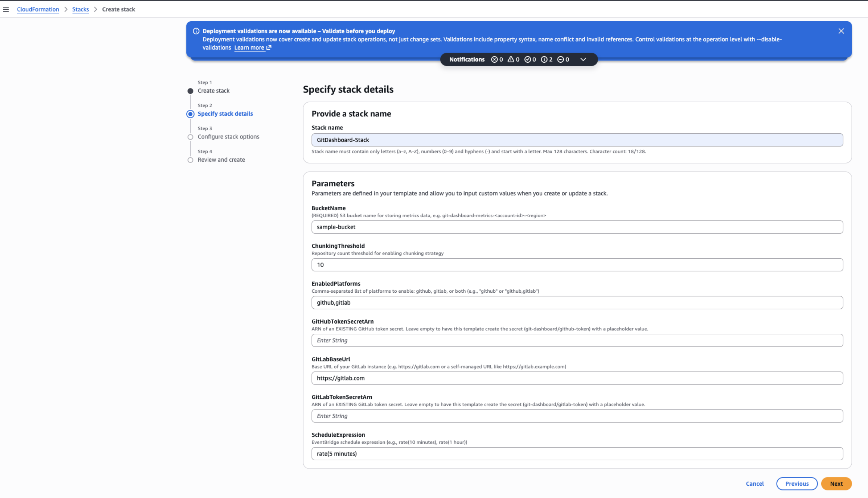Click the info icon in the blue banner
This screenshot has width=868, height=498.
196,31
